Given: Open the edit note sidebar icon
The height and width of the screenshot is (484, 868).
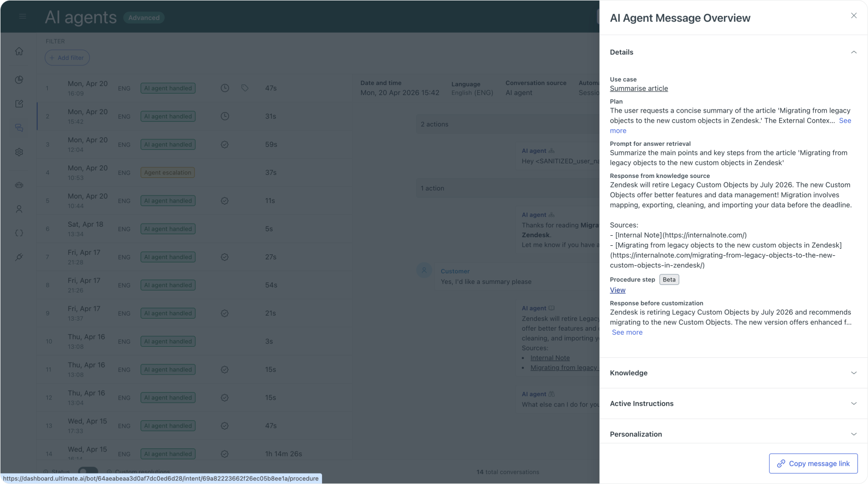Looking at the screenshot, I should (19, 104).
